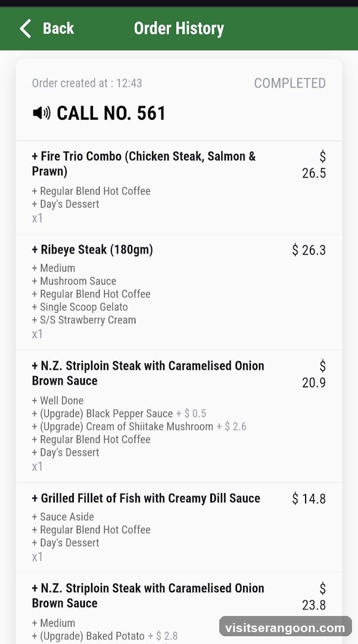Tap the Baked Potato upgrade line
The image size is (358, 644).
point(105,636)
